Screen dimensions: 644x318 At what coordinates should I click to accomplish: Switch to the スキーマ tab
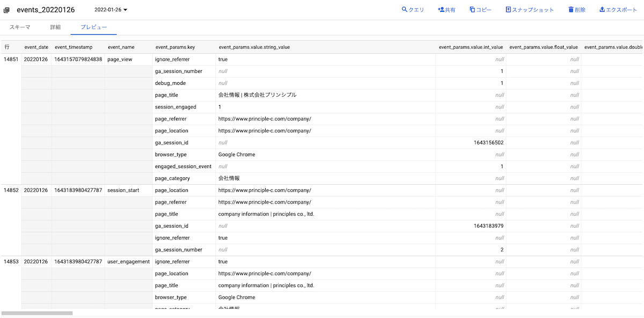(x=20, y=27)
